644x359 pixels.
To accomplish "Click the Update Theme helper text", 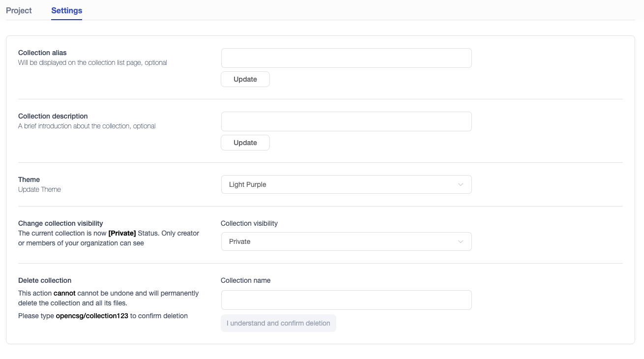I will coord(39,189).
